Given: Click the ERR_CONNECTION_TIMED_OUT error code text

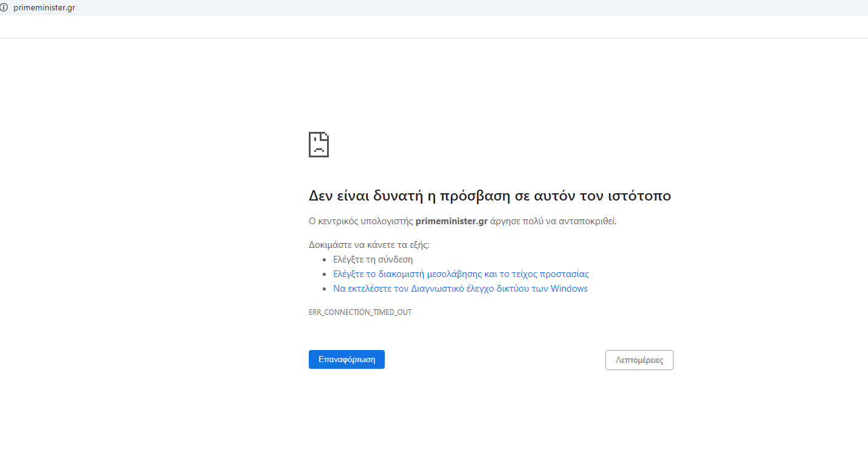Looking at the screenshot, I should click(360, 312).
